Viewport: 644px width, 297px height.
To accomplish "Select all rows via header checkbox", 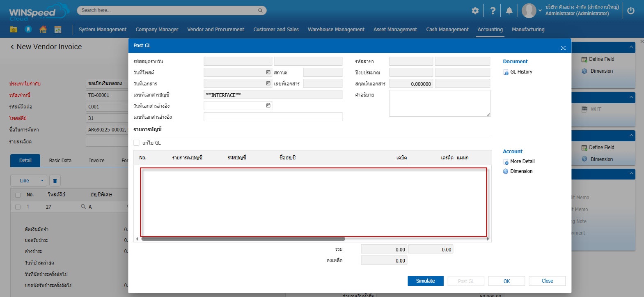I will 18,195.
